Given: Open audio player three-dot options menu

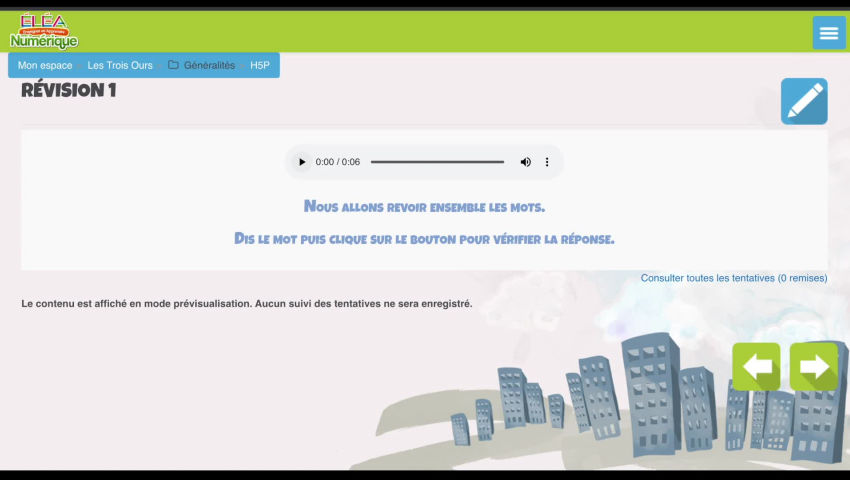Looking at the screenshot, I should 547,162.
